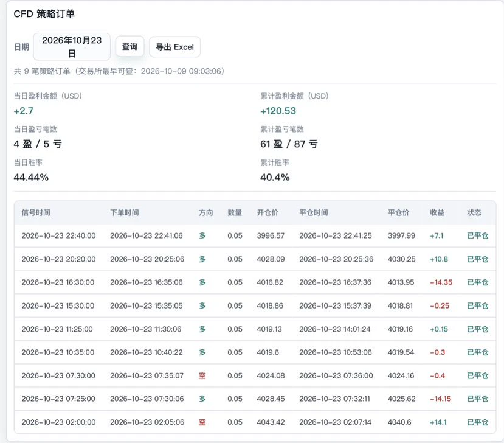Viewport: 504px width, 443px height.
Task: Click the +0.15 profit cell
Action: click(439, 329)
